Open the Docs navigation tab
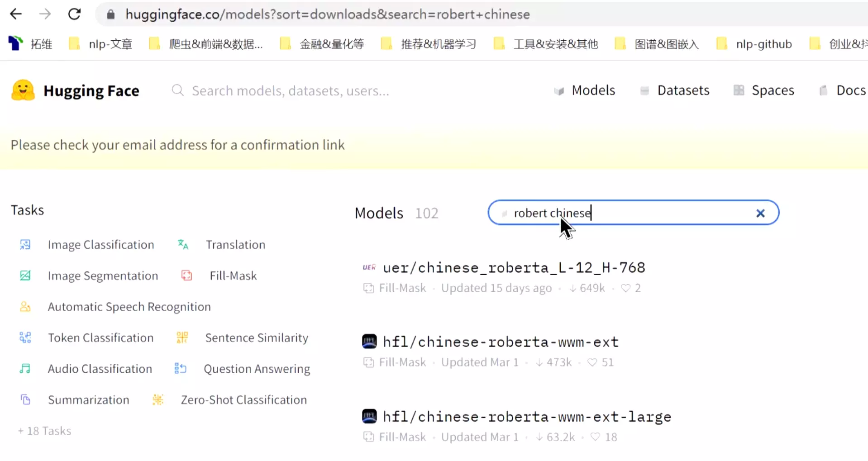 point(843,90)
